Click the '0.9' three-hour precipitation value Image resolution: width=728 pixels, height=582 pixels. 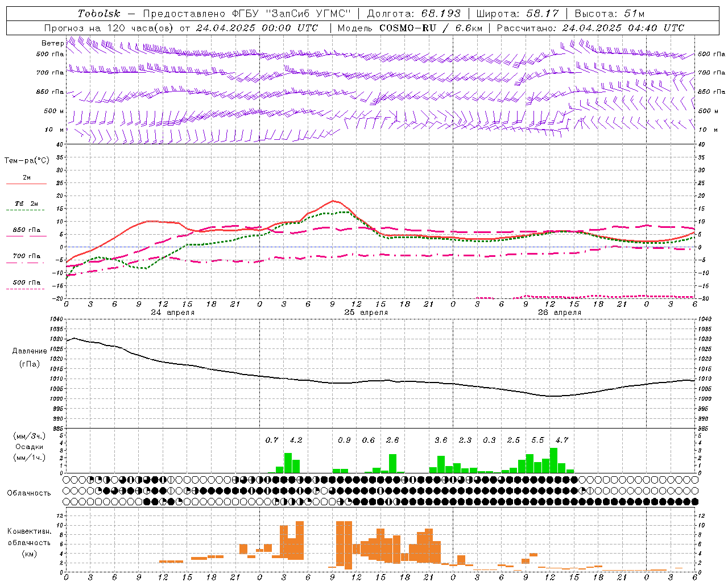344,440
